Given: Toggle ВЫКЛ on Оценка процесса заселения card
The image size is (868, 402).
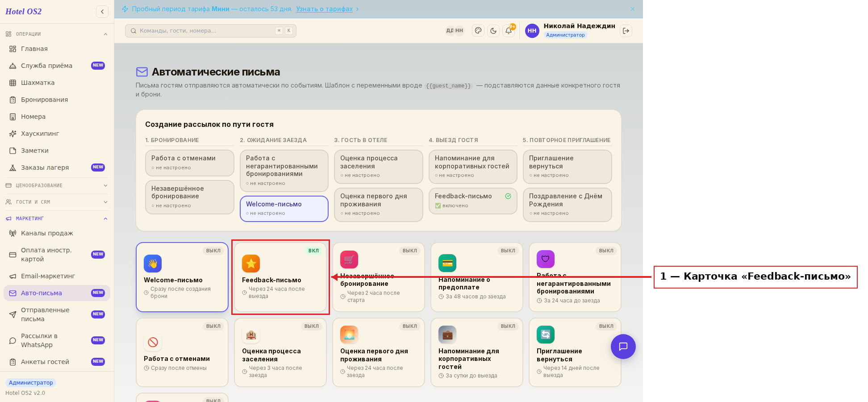Looking at the screenshot, I should click(x=312, y=327).
